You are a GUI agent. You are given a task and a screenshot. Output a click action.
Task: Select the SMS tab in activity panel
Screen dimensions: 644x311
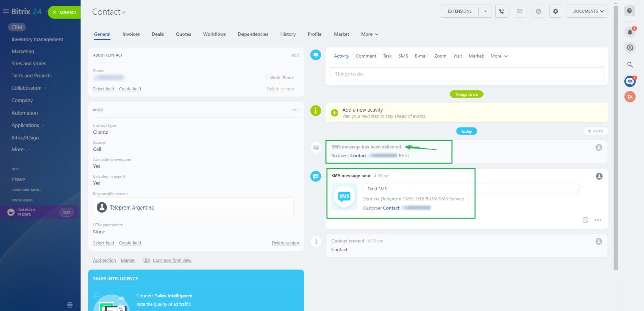click(403, 56)
